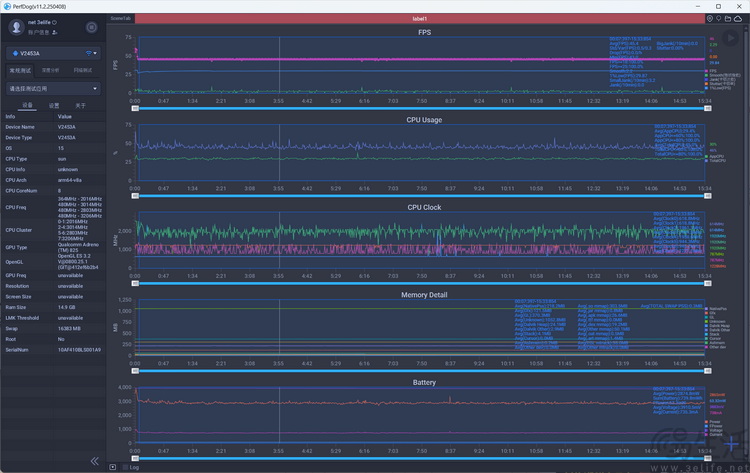Collapse the left panel with double chevron

pos(95,461)
